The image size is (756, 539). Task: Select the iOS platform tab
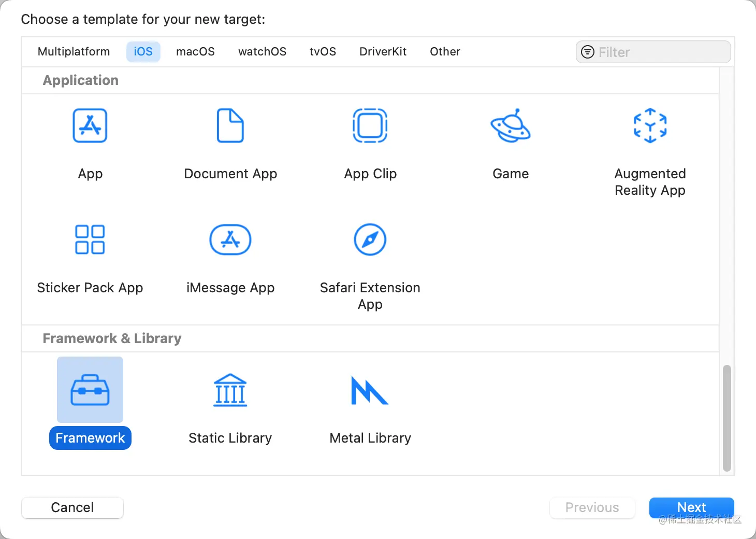[143, 52]
